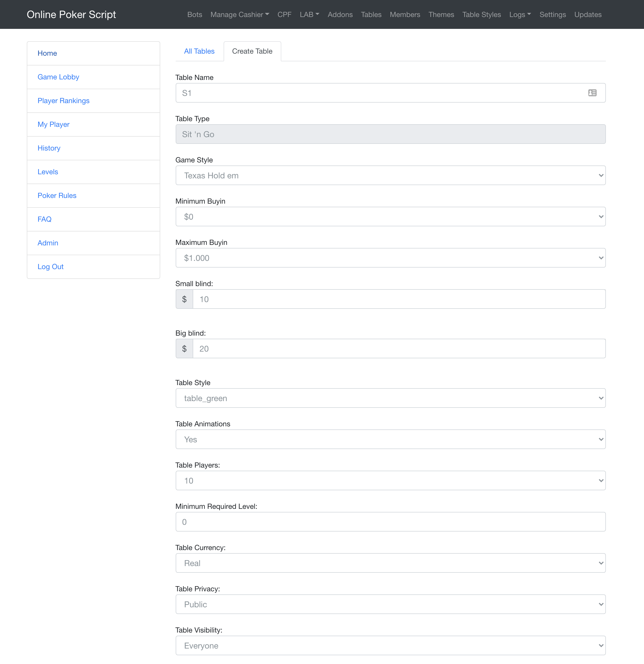Image resolution: width=644 pixels, height=664 pixels.
Task: Open the Table Privacy dropdown
Action: click(390, 604)
